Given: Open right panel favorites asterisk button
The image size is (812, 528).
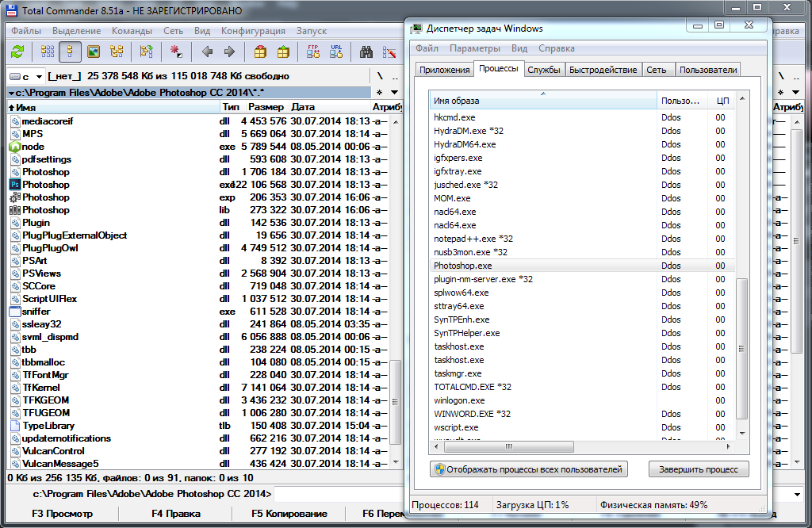Looking at the screenshot, I should [781, 93].
